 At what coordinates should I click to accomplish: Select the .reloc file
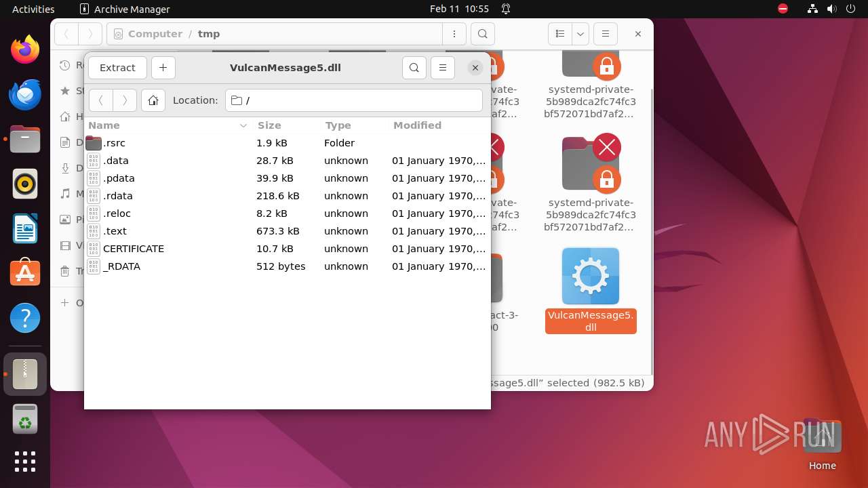click(x=287, y=213)
